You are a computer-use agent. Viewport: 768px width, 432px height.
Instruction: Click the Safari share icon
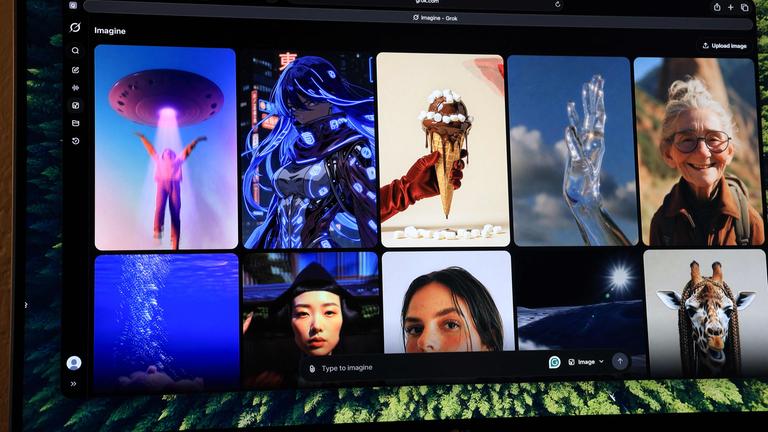point(717,7)
